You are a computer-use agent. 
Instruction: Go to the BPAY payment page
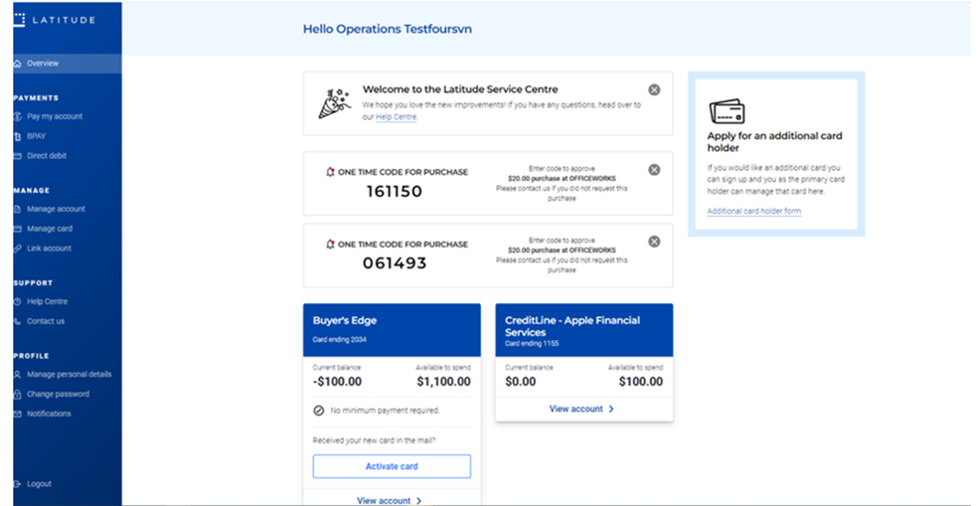(37, 136)
